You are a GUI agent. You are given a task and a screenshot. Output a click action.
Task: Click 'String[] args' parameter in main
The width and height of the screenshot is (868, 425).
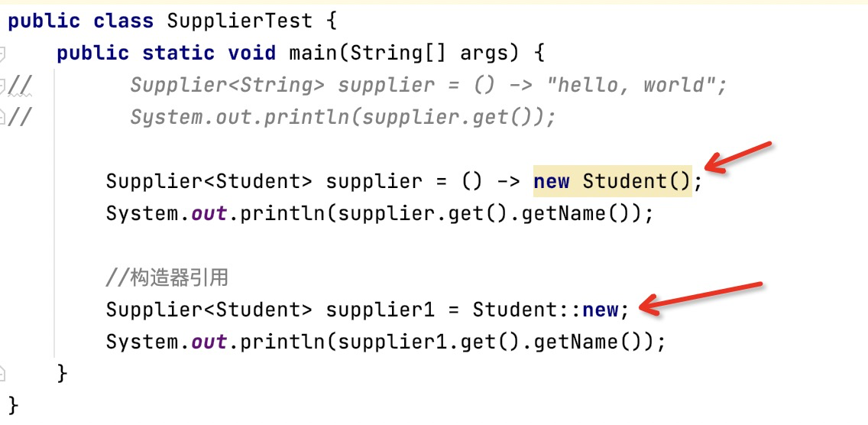coord(429,53)
